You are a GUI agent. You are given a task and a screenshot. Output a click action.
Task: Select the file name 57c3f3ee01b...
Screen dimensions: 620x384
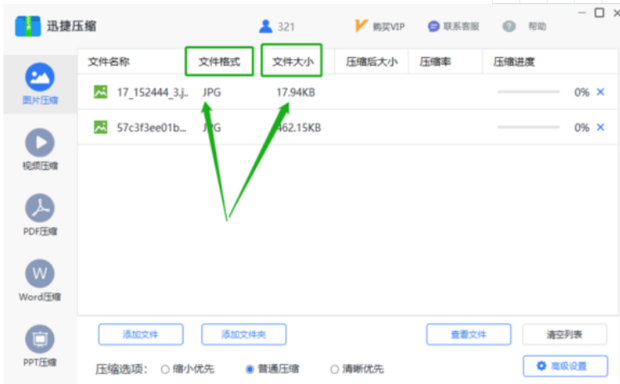[151, 128]
